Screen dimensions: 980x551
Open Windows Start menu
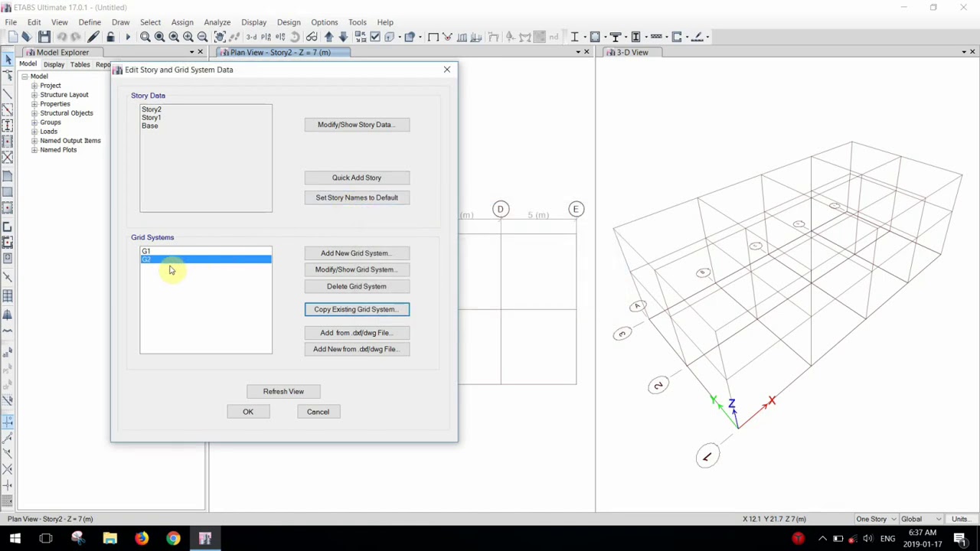tap(15, 539)
